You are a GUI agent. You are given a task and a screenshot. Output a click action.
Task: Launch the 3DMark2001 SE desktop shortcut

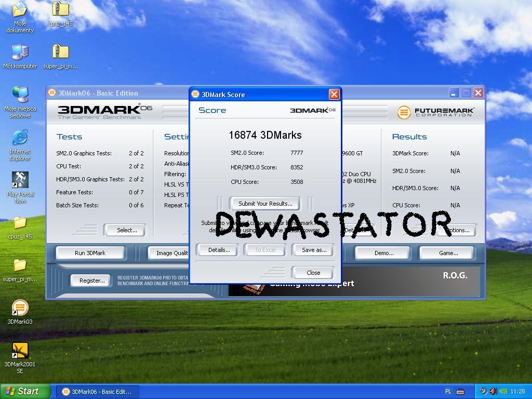20,357
